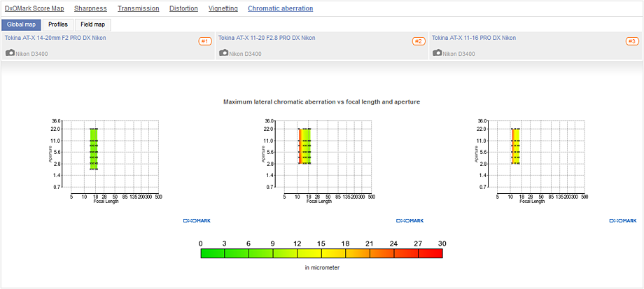Click the #1 rank badge
The height and width of the screenshot is (289, 644).
pos(205,41)
